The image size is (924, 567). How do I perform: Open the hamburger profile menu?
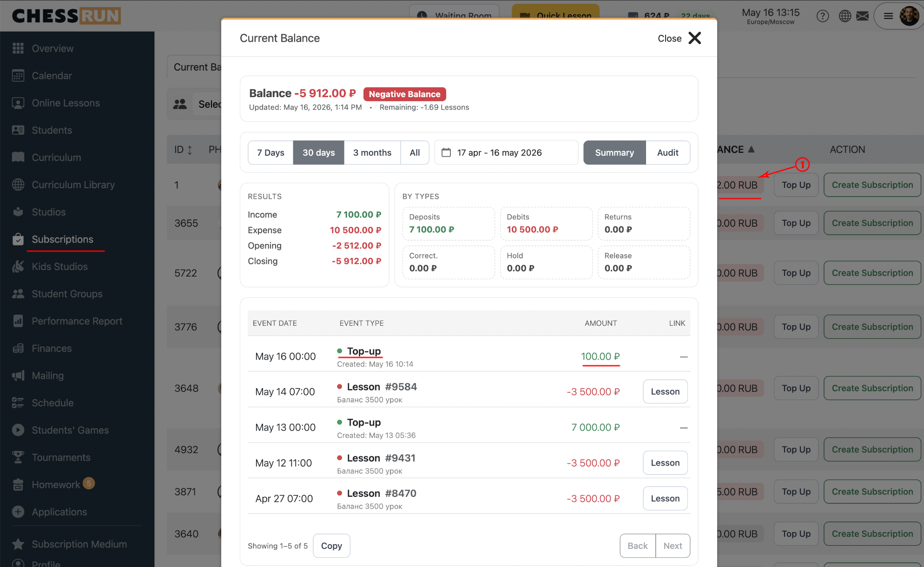888,16
